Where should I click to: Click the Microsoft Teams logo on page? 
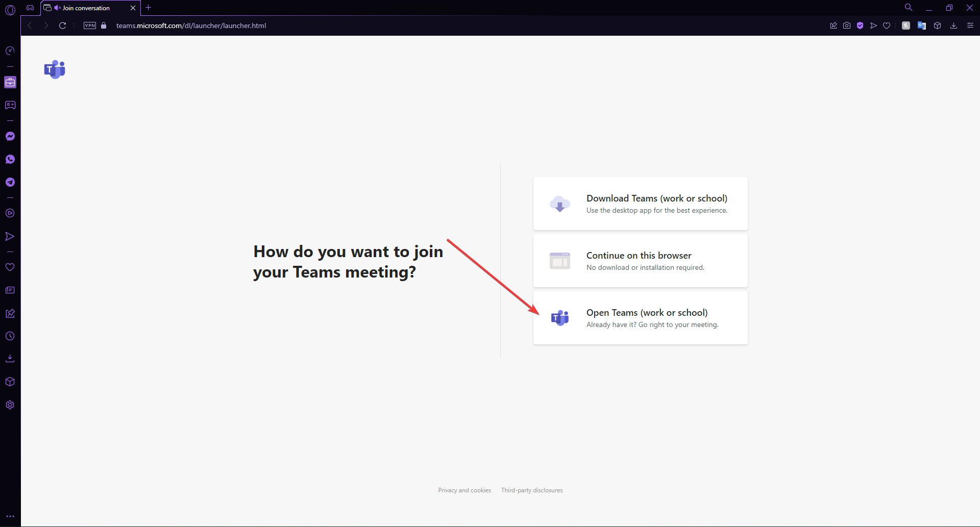[55, 69]
